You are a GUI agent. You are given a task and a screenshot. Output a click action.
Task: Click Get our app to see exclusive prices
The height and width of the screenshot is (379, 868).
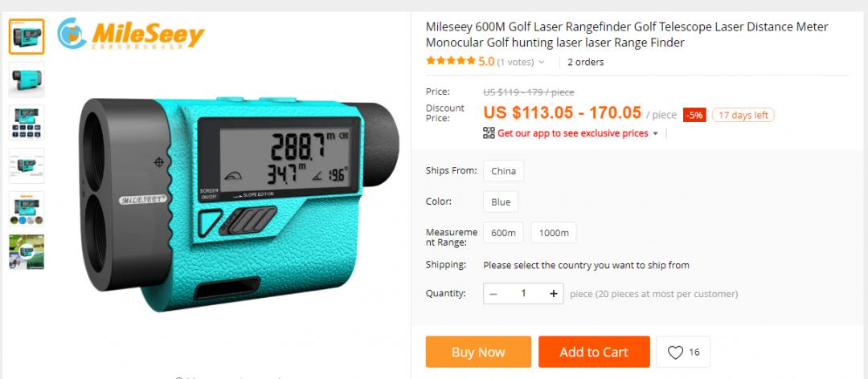[x=573, y=133]
